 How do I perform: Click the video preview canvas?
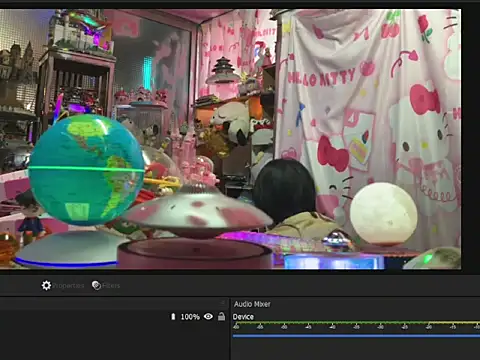(230, 139)
